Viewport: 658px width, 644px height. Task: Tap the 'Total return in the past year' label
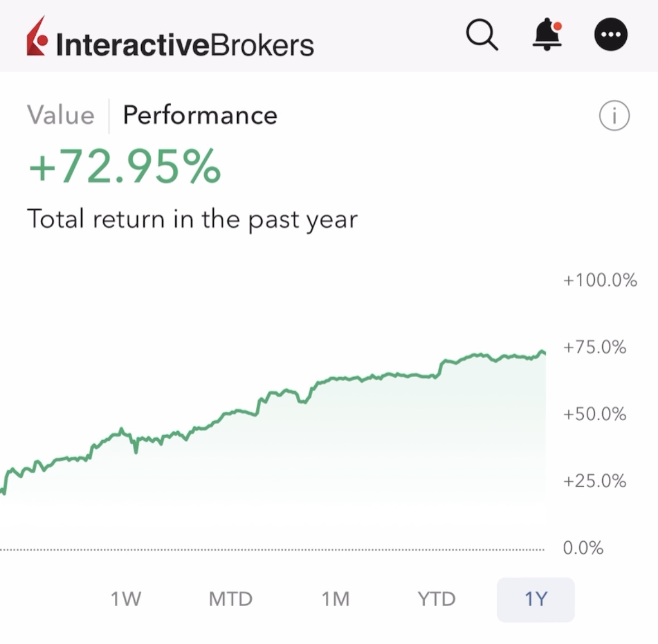(x=192, y=219)
